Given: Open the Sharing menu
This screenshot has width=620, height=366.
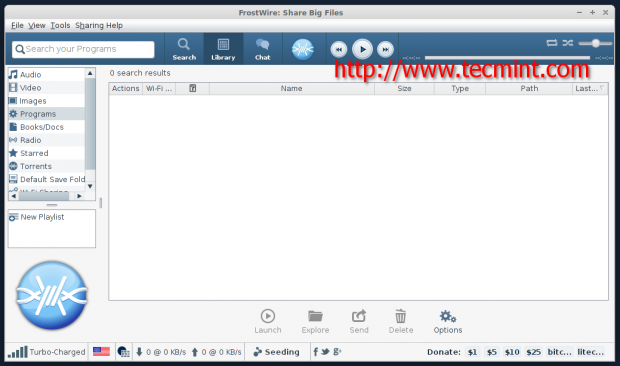Looking at the screenshot, I should tap(89, 25).
